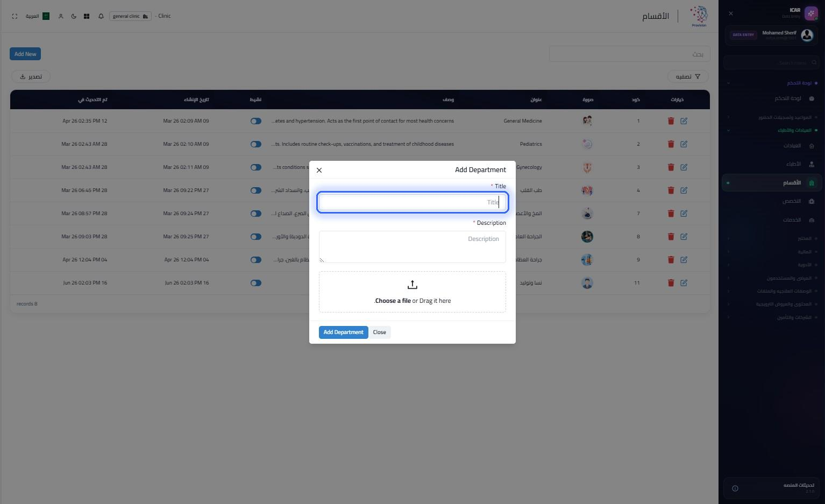
Task: Click the upload icon in file dropzone
Action: tap(413, 285)
